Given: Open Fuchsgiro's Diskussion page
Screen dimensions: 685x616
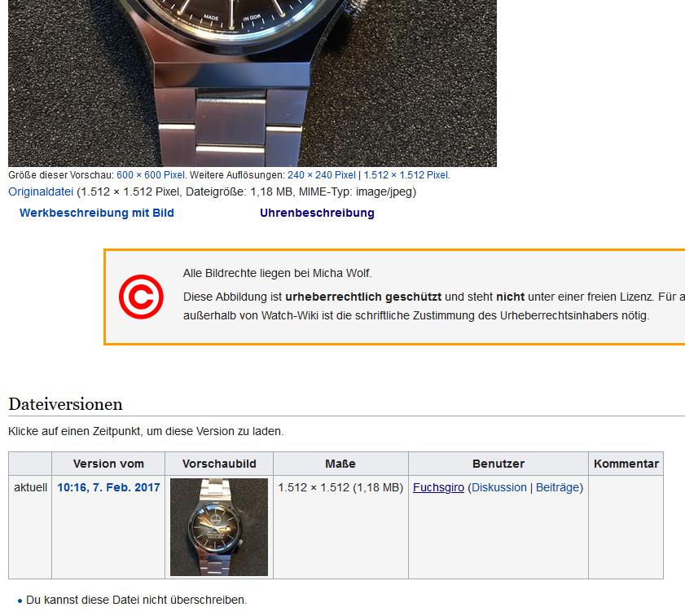Looking at the screenshot, I should click(x=499, y=487).
